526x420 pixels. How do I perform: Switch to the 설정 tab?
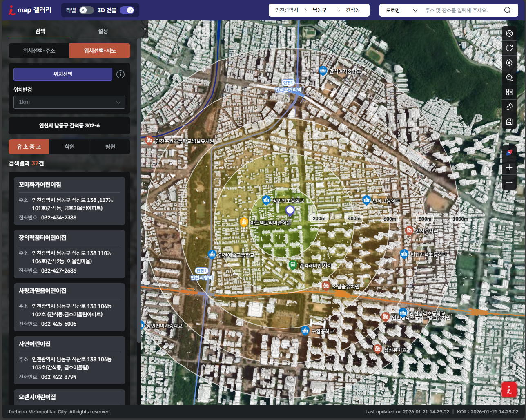[103, 31]
